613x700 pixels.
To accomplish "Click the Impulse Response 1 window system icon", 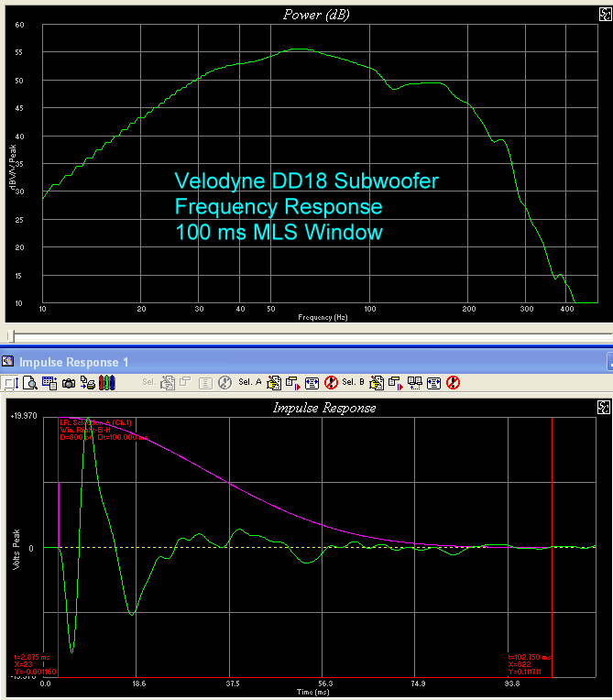I will pyautogui.click(x=8, y=361).
